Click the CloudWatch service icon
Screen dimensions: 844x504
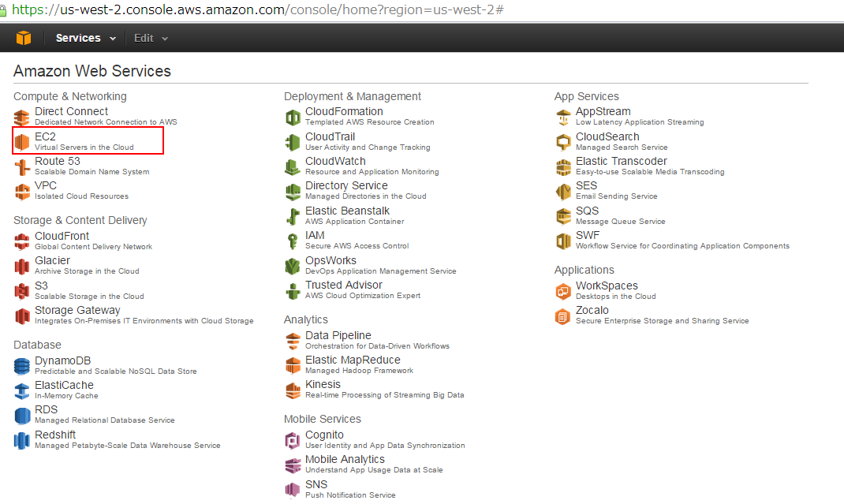pyautogui.click(x=293, y=166)
